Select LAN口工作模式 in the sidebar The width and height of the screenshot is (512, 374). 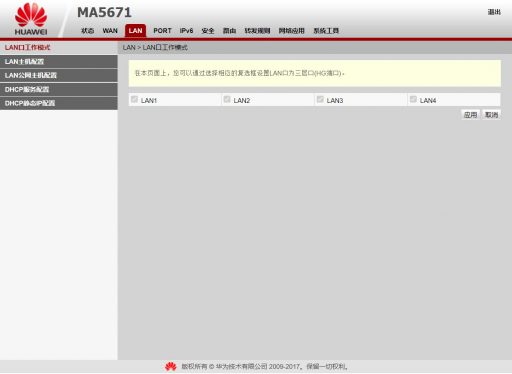(59, 48)
